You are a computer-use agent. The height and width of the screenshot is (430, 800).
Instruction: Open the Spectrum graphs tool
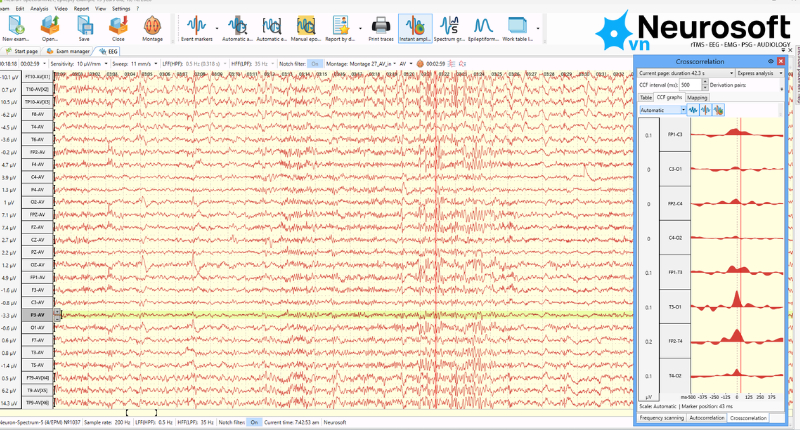tap(451, 27)
